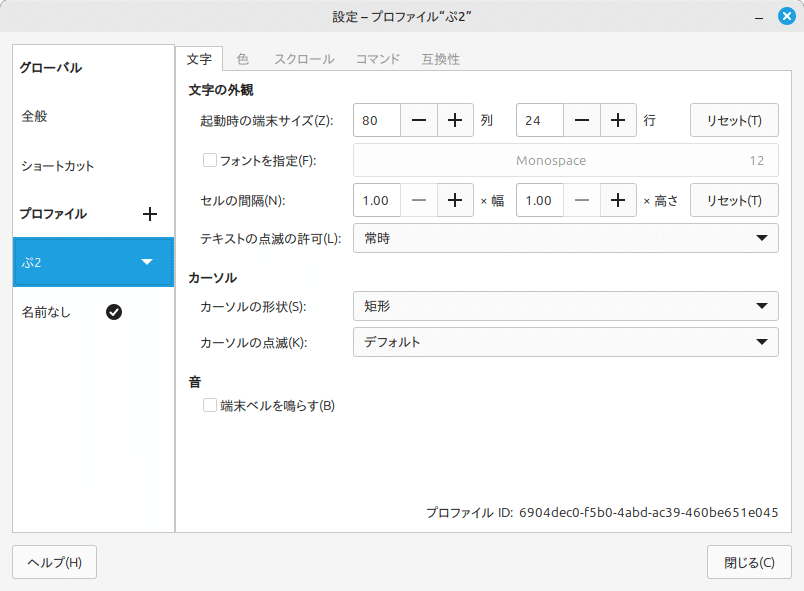This screenshot has height=591, width=804.
Task: Decrease cell height spacing with the minus icon
Action: [581, 200]
